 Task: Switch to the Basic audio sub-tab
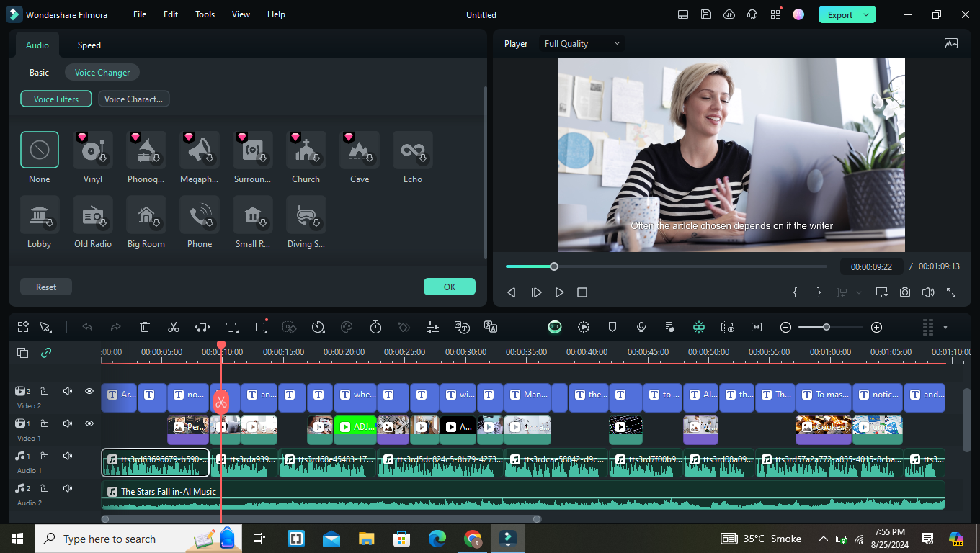click(40, 73)
